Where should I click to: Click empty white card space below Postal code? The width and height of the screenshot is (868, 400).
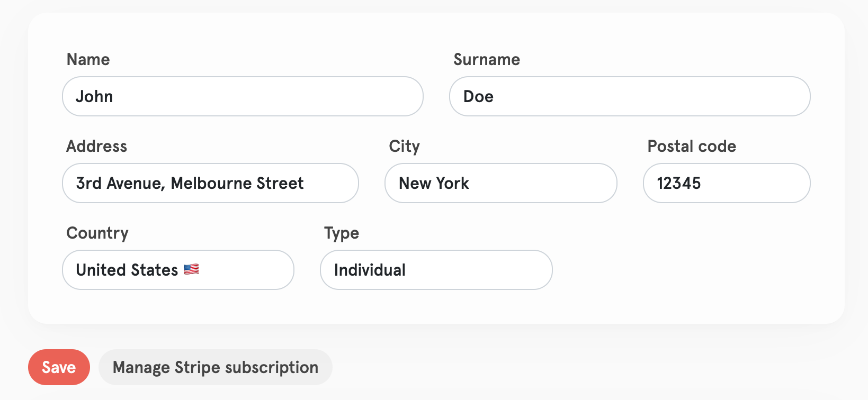click(x=727, y=233)
